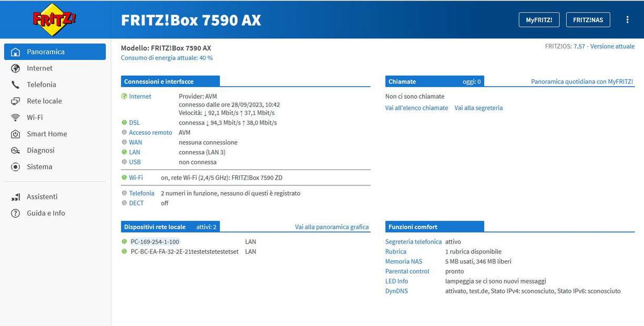
Task: Open the Panoramica menu item
Action: (x=55, y=52)
